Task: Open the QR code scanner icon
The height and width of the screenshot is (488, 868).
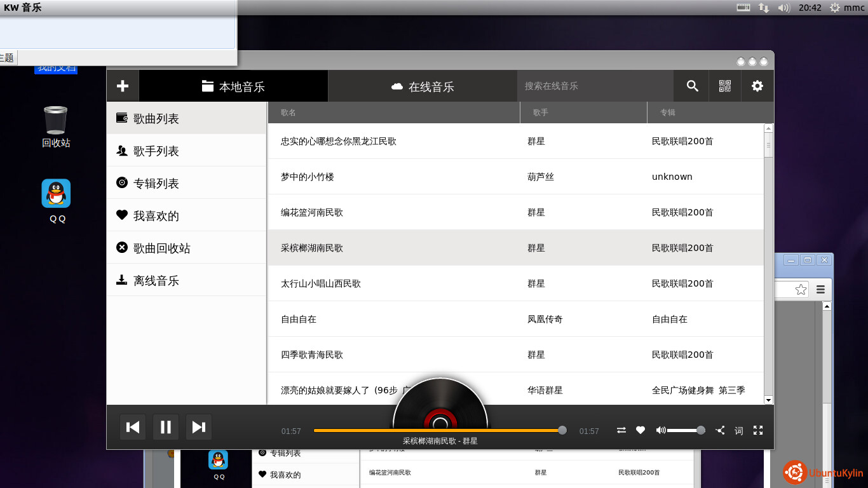Action: (x=725, y=86)
